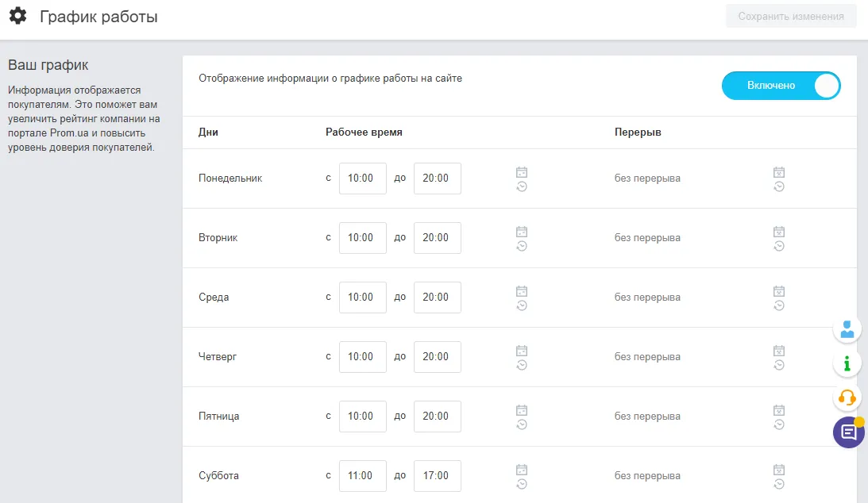Image resolution: width=868 pixels, height=503 pixels.
Task: Click Saturday's start time 11:00 field
Action: click(x=363, y=476)
